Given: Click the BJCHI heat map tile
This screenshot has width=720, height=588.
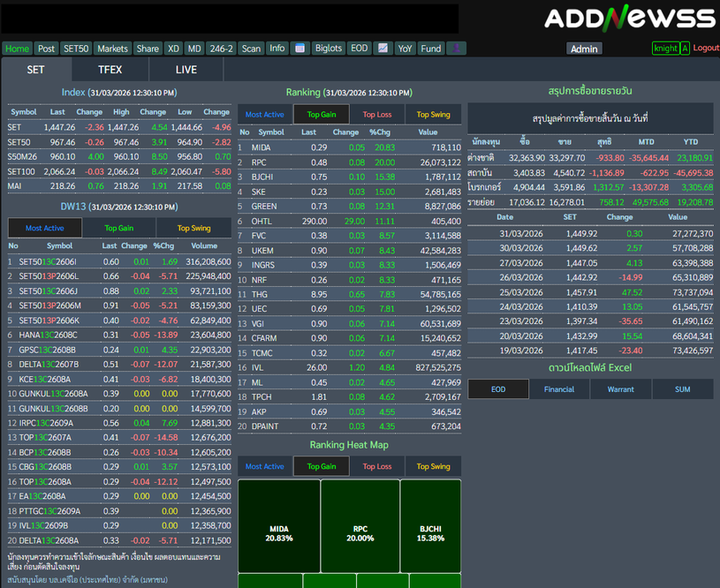Looking at the screenshot, I should click(x=430, y=533).
